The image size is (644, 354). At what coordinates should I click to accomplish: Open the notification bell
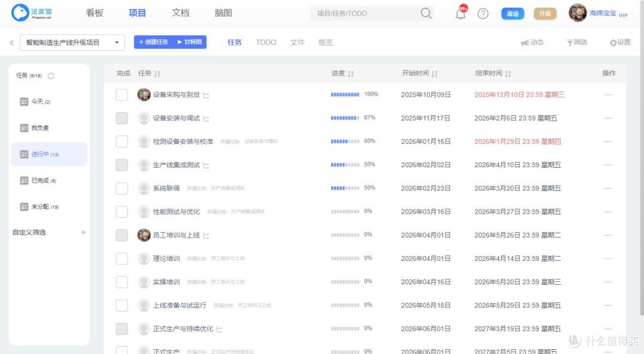460,14
